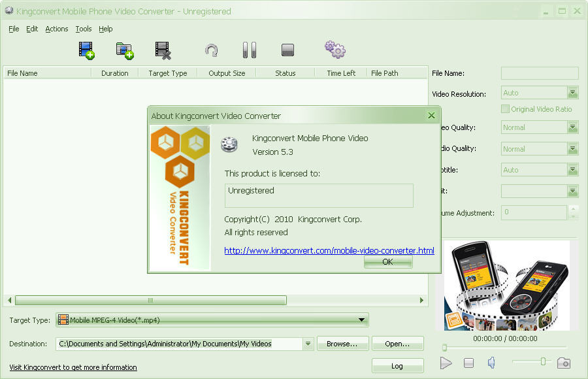Click OK in the About dialog
This screenshot has width=588, height=379.
(387, 261)
